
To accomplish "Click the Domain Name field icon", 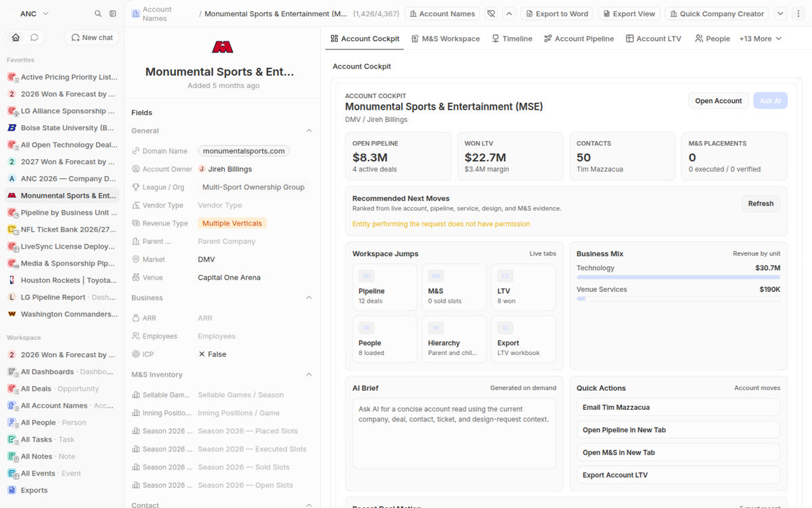I will tap(136, 151).
